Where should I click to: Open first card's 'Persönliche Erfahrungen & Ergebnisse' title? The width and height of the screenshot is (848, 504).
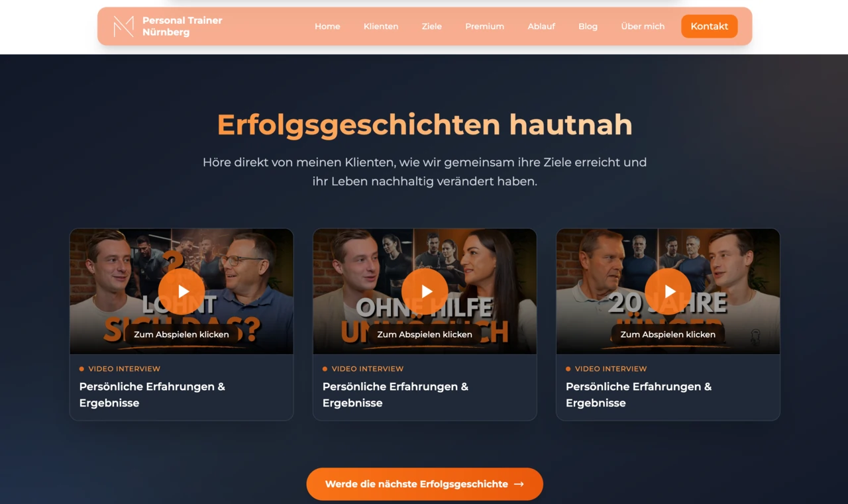[x=152, y=395]
